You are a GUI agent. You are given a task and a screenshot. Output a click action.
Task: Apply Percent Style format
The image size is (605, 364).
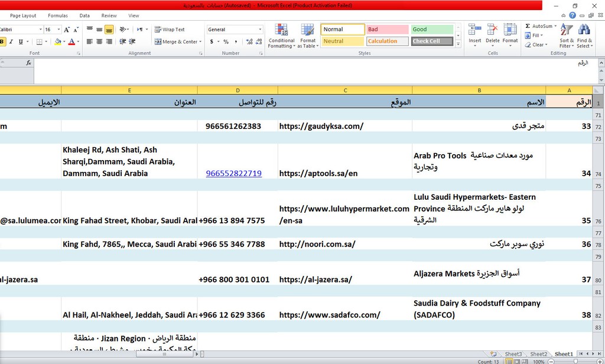click(226, 42)
